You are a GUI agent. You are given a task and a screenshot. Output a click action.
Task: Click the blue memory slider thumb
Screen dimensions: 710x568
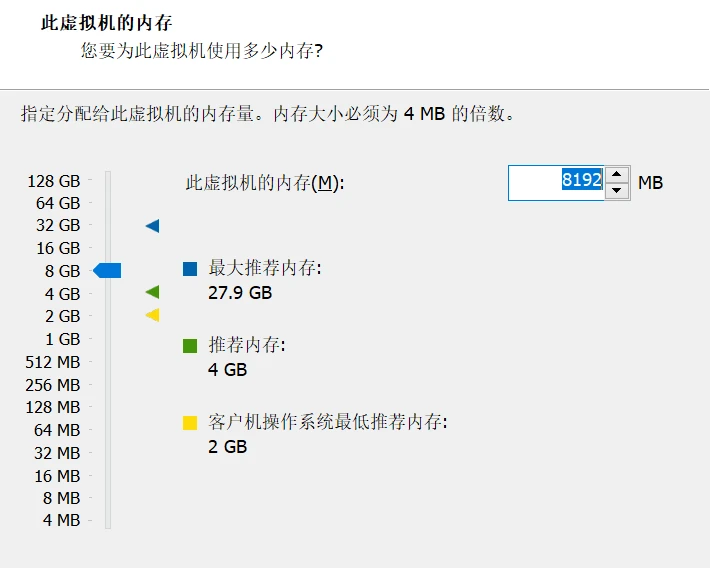tap(107, 270)
